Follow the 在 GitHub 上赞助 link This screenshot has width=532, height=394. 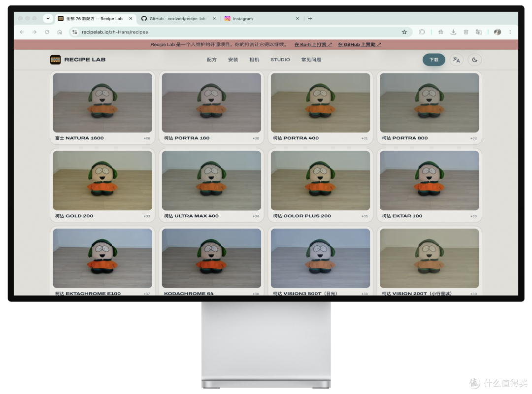click(360, 44)
